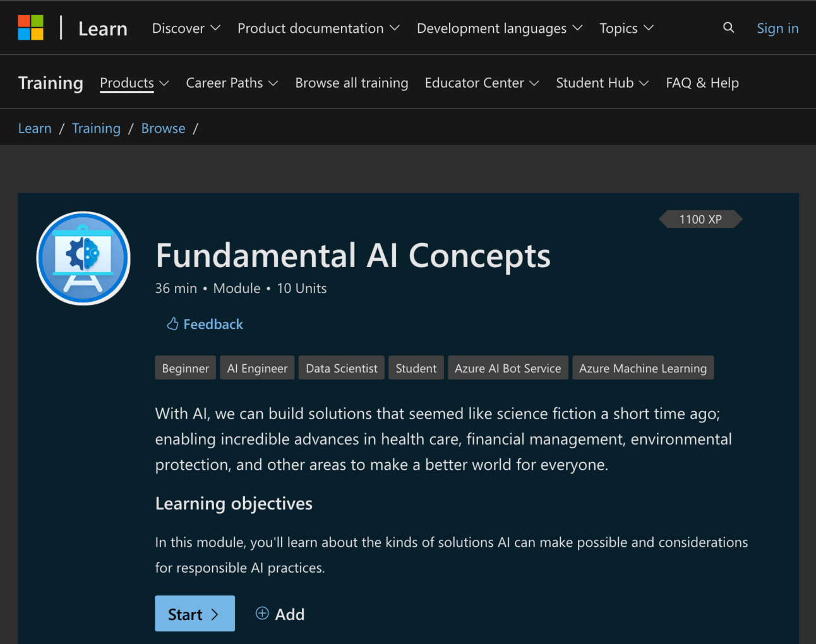Click the Feedback link text
Screen dimensions: 816x644
point(213,324)
